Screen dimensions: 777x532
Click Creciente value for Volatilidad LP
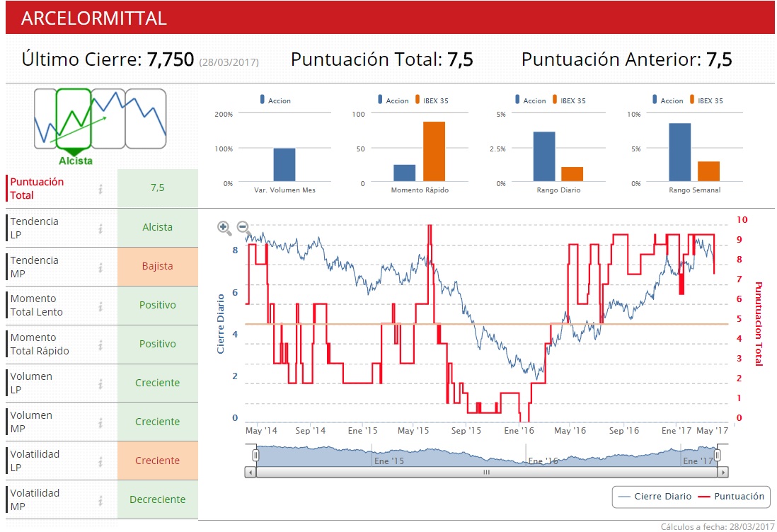click(x=158, y=461)
